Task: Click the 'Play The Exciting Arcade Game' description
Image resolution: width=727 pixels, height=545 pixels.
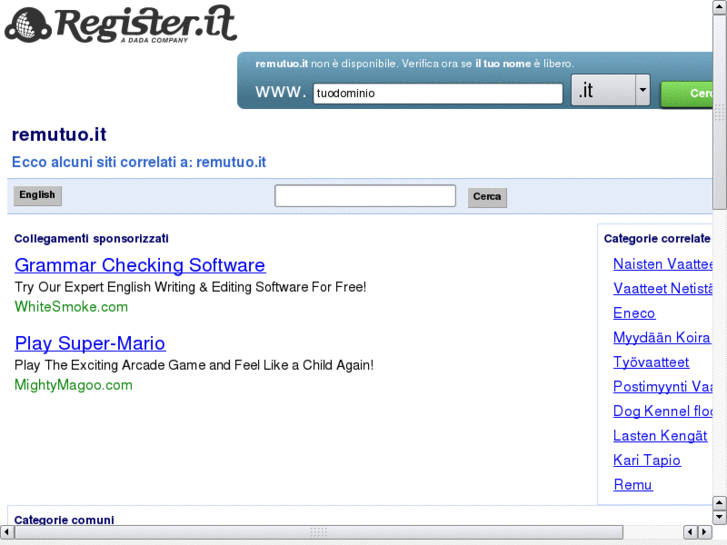Action: click(x=194, y=365)
